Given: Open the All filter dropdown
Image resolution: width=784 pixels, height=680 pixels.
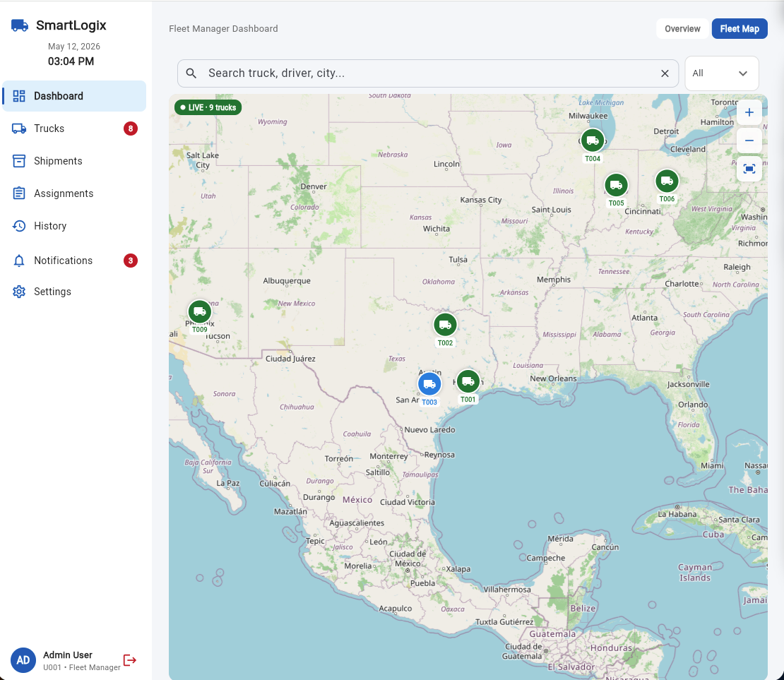Looking at the screenshot, I should point(722,73).
